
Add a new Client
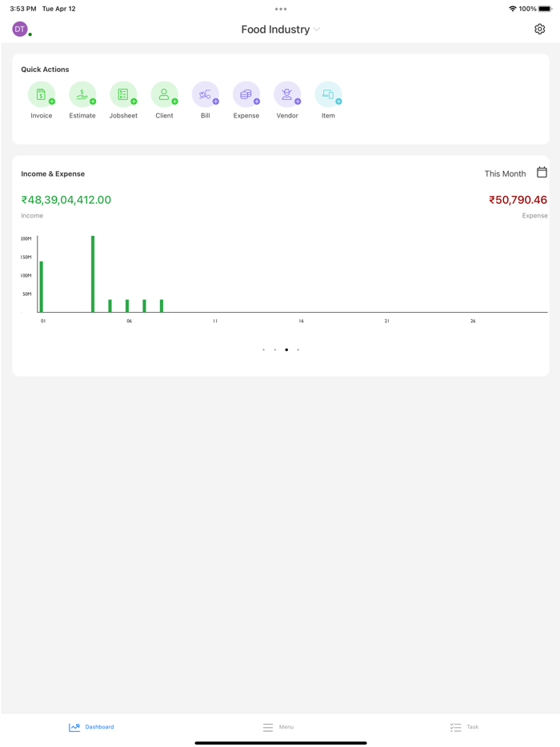point(165,94)
